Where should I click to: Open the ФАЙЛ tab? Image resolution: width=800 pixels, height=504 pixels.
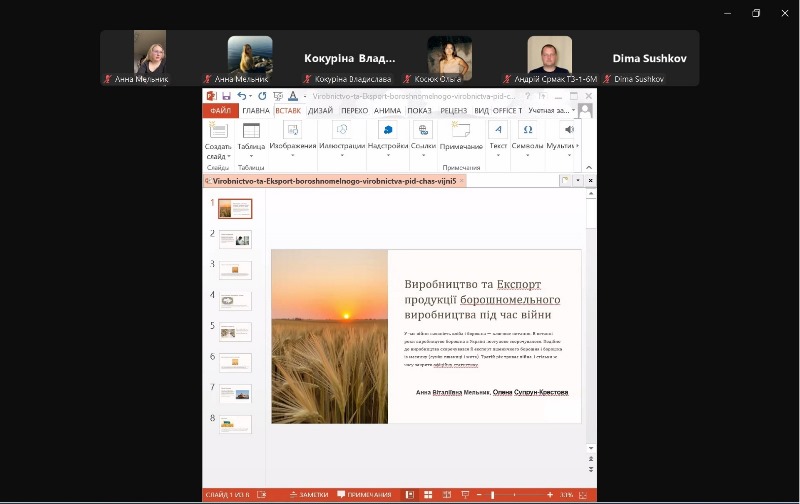point(220,111)
